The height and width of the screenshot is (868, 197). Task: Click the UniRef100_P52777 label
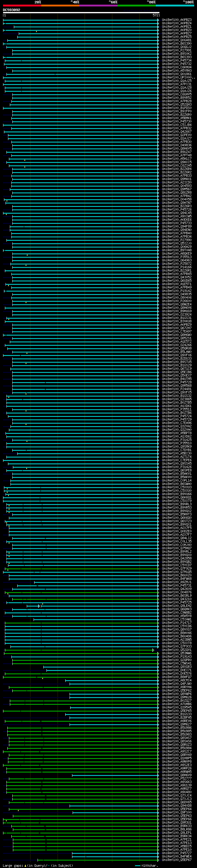[x=177, y=779]
